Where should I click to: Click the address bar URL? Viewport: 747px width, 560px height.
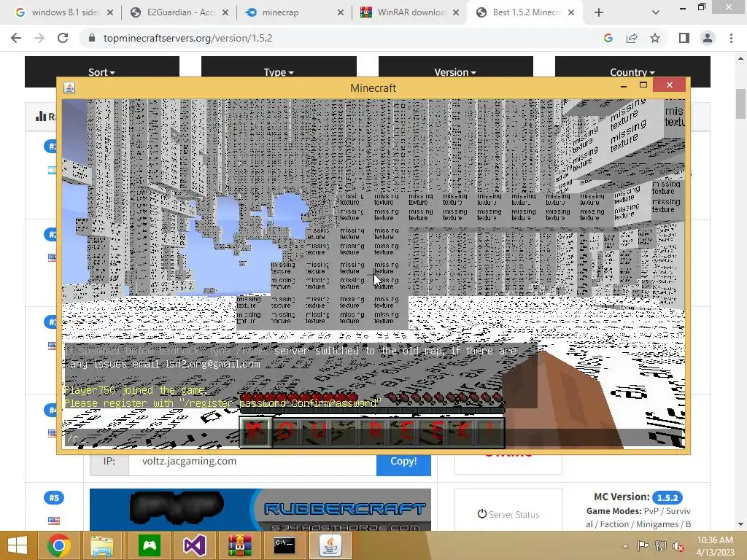pos(187,38)
